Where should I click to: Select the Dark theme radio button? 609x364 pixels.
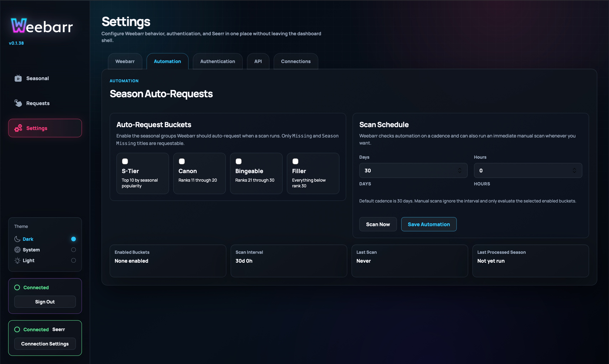coord(74,239)
